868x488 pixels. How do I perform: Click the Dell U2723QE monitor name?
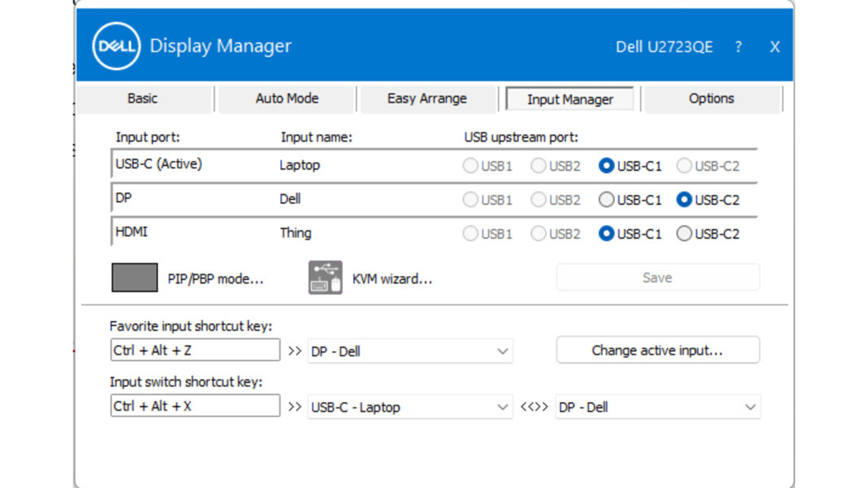(664, 47)
